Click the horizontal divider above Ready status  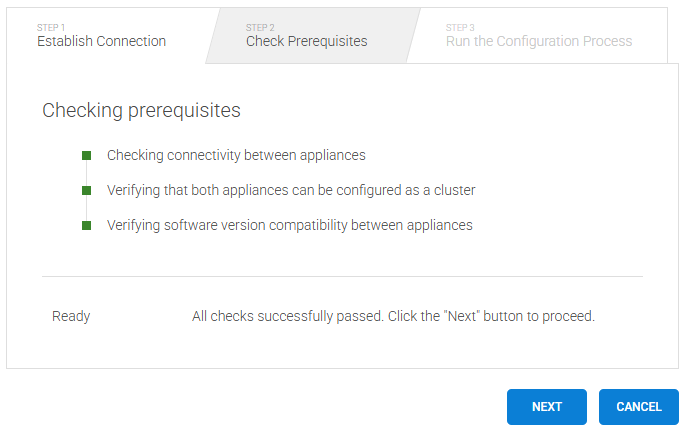pyautogui.click(x=342, y=276)
